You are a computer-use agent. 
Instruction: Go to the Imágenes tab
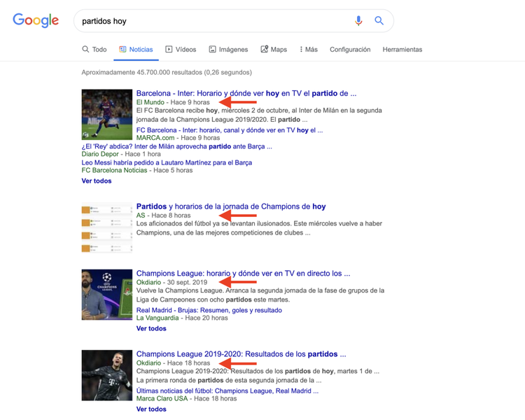tap(228, 49)
